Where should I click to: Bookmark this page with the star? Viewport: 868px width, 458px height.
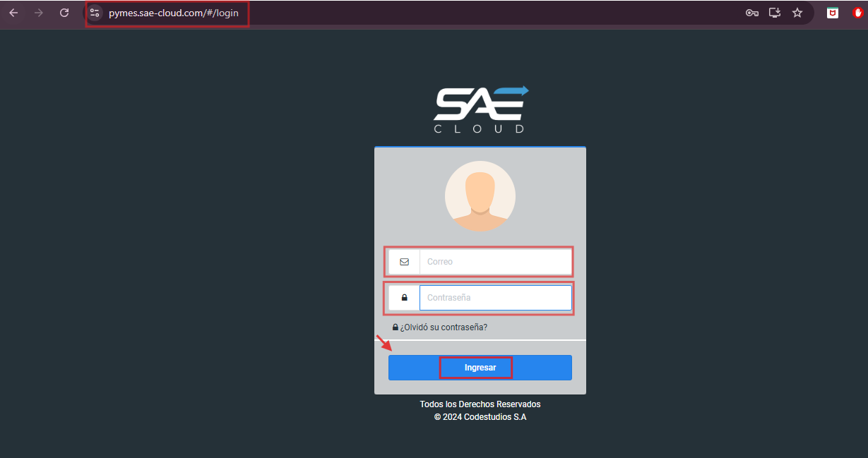point(797,13)
